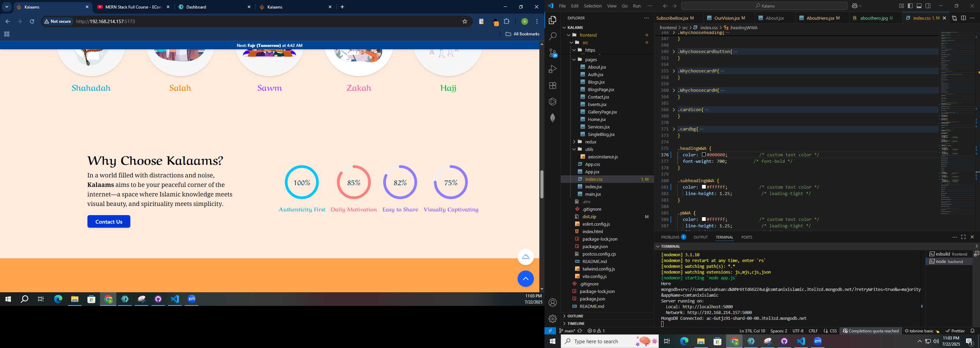
Task: Collapse the pages folder in Explorer
Action: [574, 60]
